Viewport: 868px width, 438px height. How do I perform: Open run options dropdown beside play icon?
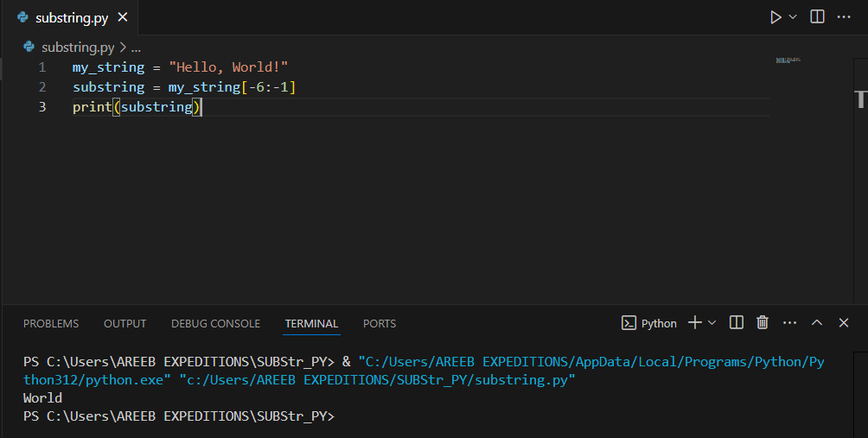click(793, 17)
